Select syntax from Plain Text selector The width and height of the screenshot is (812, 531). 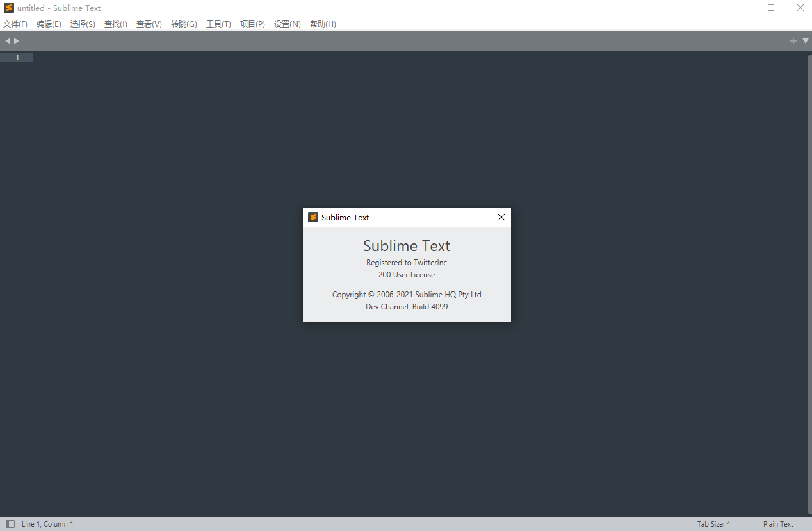[778, 524]
